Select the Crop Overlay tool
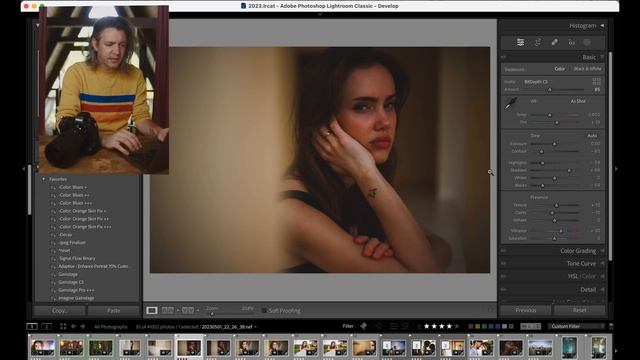This screenshot has width=640, height=360. (538, 42)
